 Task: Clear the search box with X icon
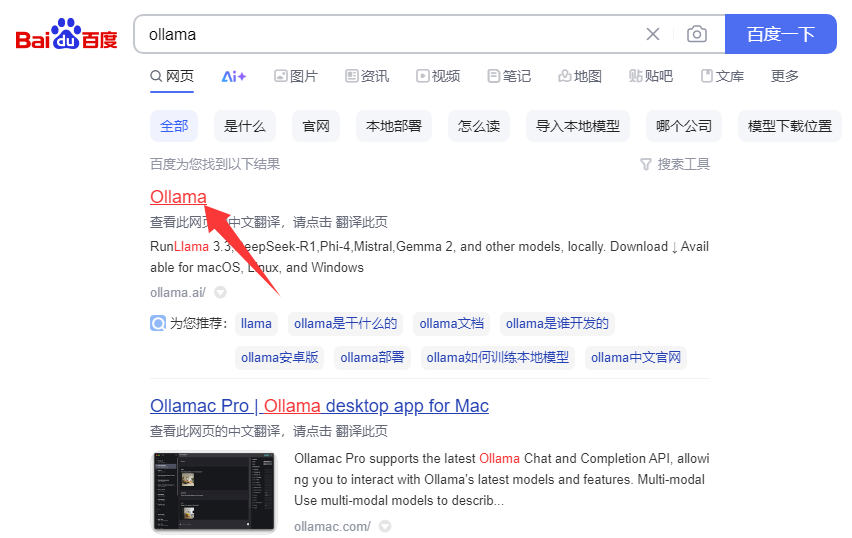[x=653, y=34]
